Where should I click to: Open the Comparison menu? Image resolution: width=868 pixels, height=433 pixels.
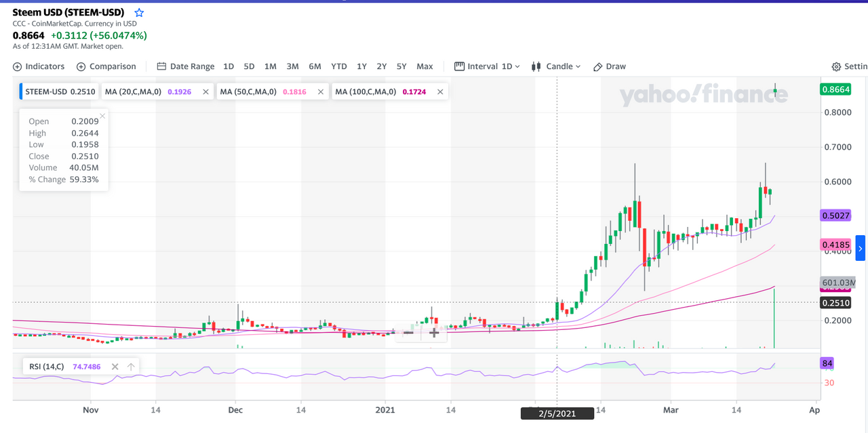(x=106, y=66)
